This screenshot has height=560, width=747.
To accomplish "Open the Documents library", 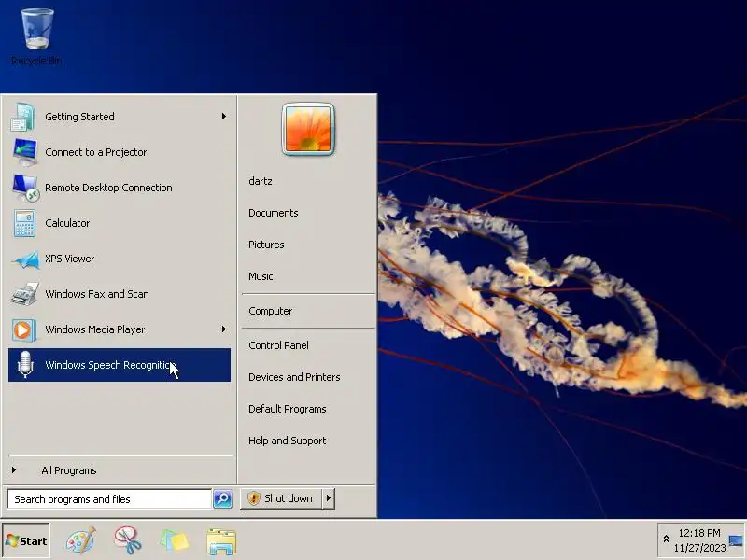I will coord(273,213).
